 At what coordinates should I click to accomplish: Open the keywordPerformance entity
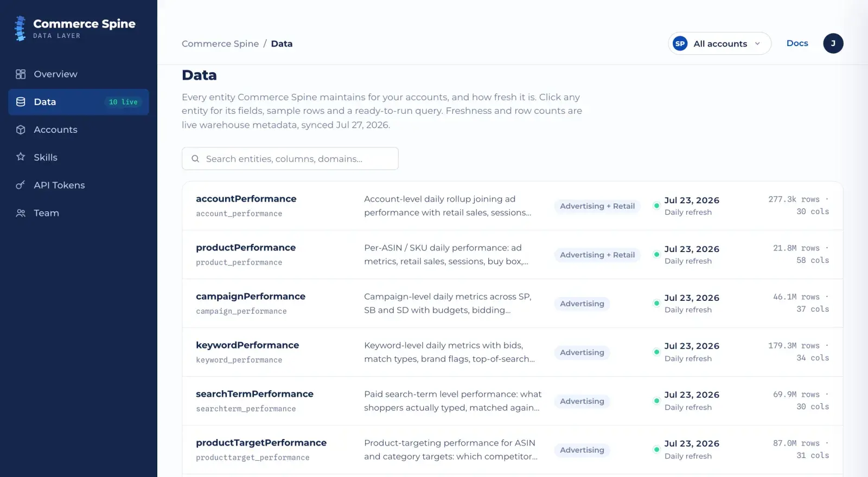513,352
